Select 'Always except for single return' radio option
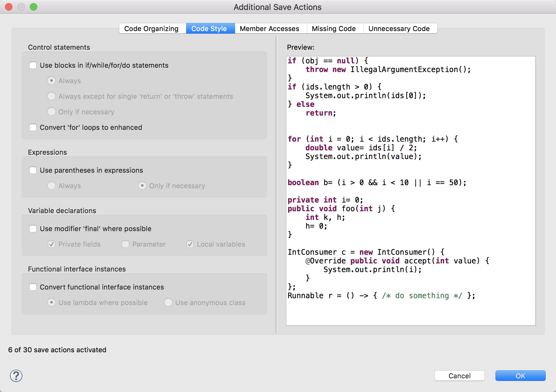The image size is (556, 392). pos(52,96)
